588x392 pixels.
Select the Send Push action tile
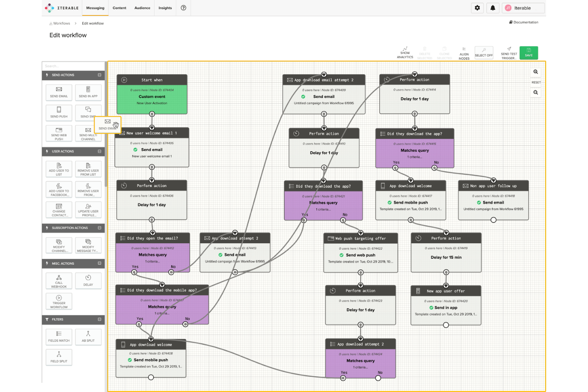(x=59, y=112)
